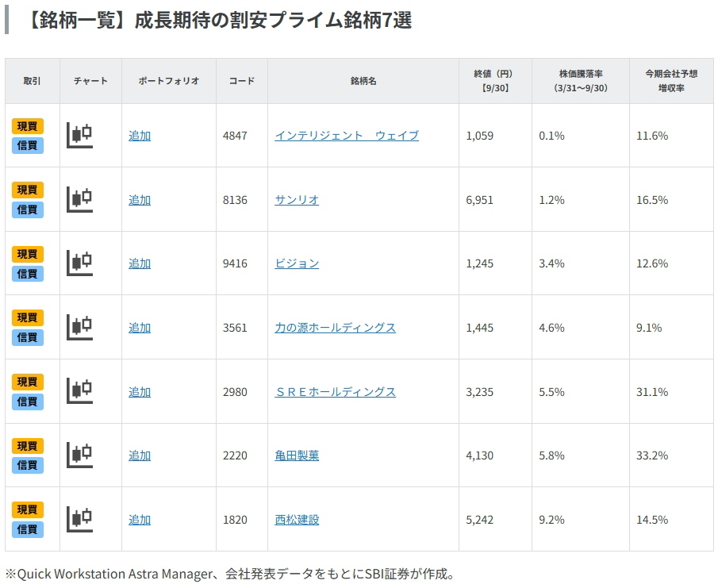
Task: Follow the 力の源ホールディングス name link
Action: 335,328
